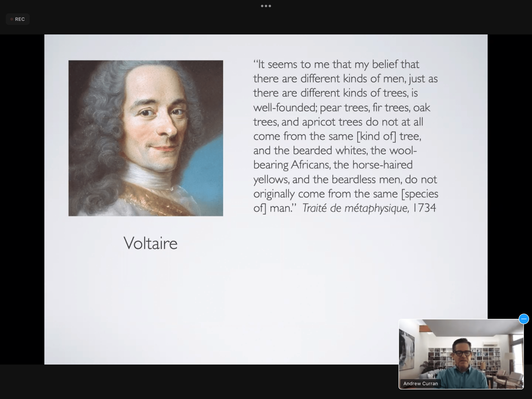Click the Voltaire portrait image
Image resolution: width=532 pixels, height=399 pixels.
146,138
